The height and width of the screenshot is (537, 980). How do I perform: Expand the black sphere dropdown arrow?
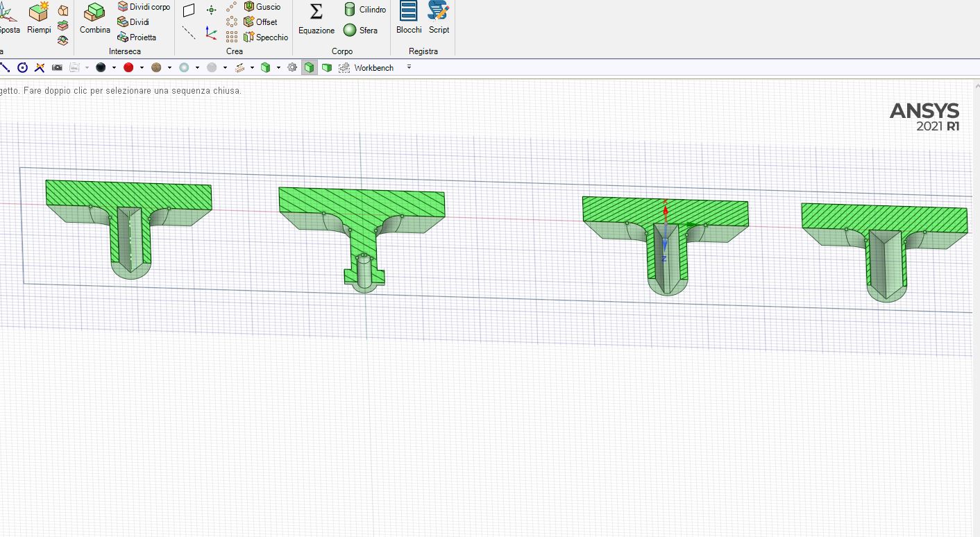[x=114, y=67]
